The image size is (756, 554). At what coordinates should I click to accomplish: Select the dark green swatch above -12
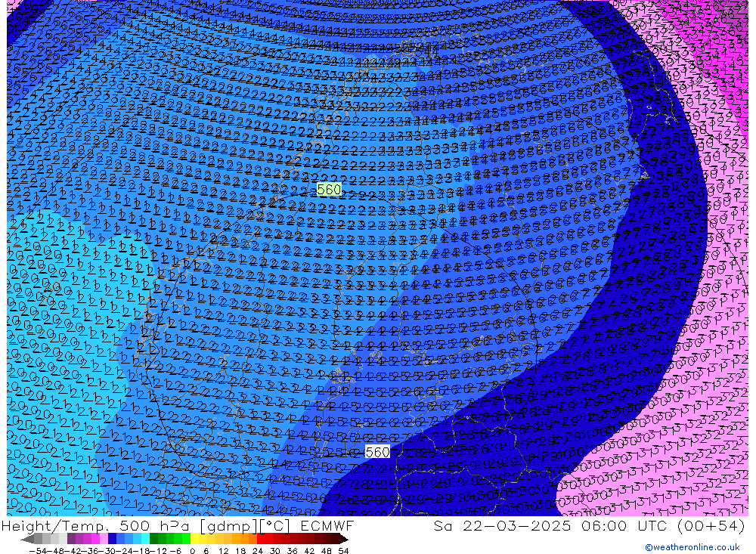pos(153,539)
